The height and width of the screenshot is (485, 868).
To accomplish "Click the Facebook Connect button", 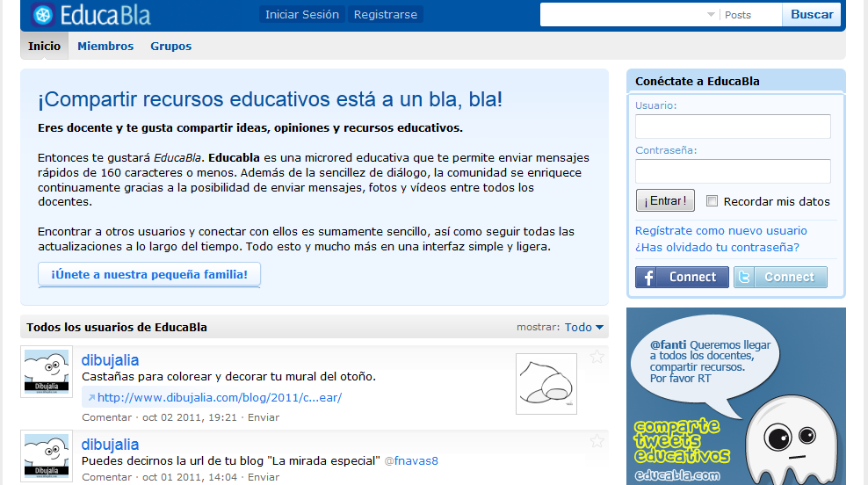I will click(682, 277).
